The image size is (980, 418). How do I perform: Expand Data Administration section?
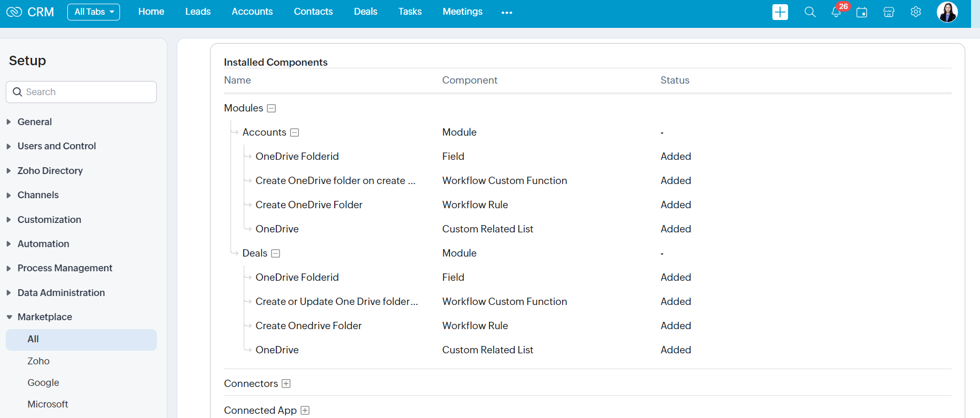pos(61,293)
